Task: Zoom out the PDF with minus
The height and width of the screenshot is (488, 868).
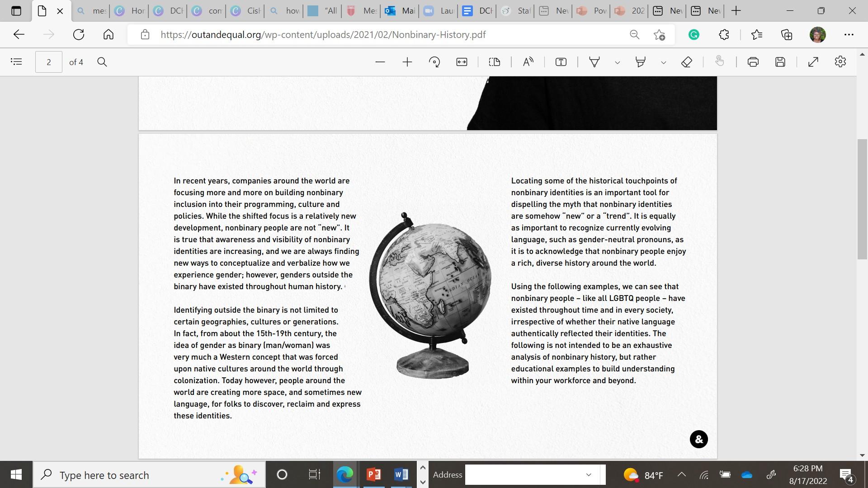Action: (x=380, y=62)
